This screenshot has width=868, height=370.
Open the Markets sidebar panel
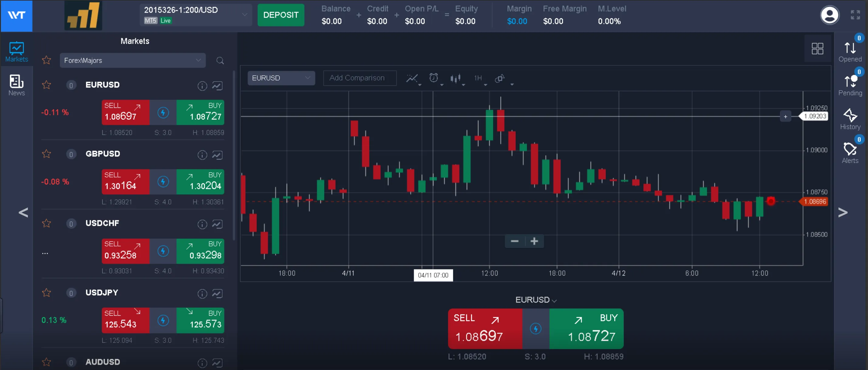pos(16,52)
